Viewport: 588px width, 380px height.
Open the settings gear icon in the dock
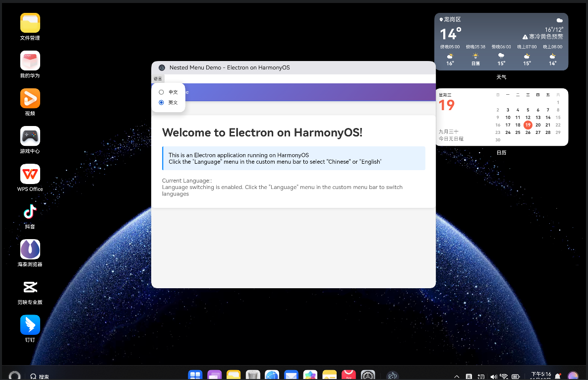(368, 375)
